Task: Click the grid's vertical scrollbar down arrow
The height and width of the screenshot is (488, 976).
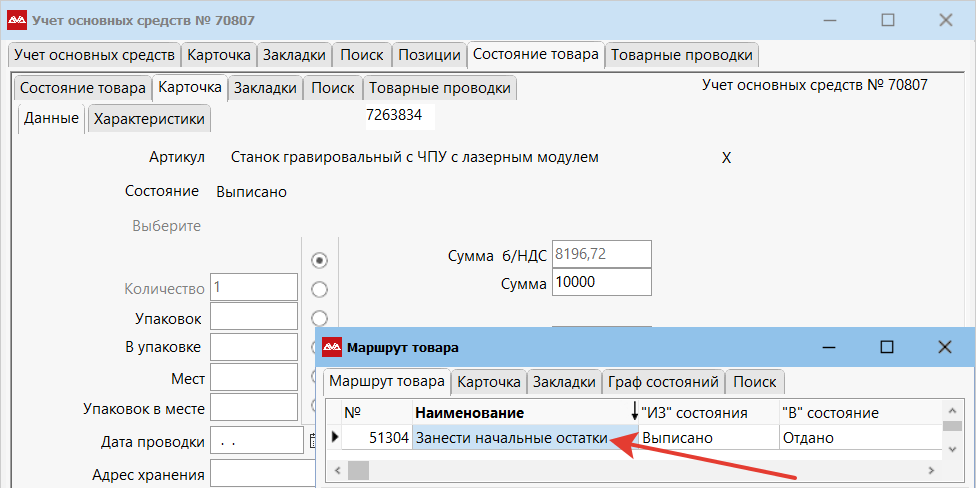Action: 951,448
